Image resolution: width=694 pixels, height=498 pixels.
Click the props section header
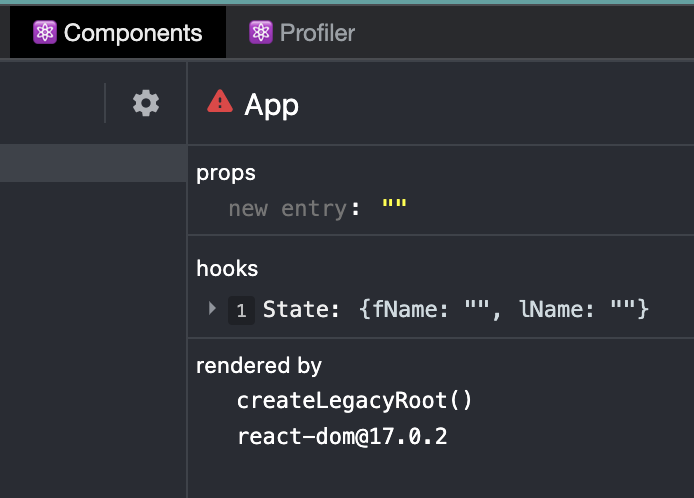click(226, 174)
